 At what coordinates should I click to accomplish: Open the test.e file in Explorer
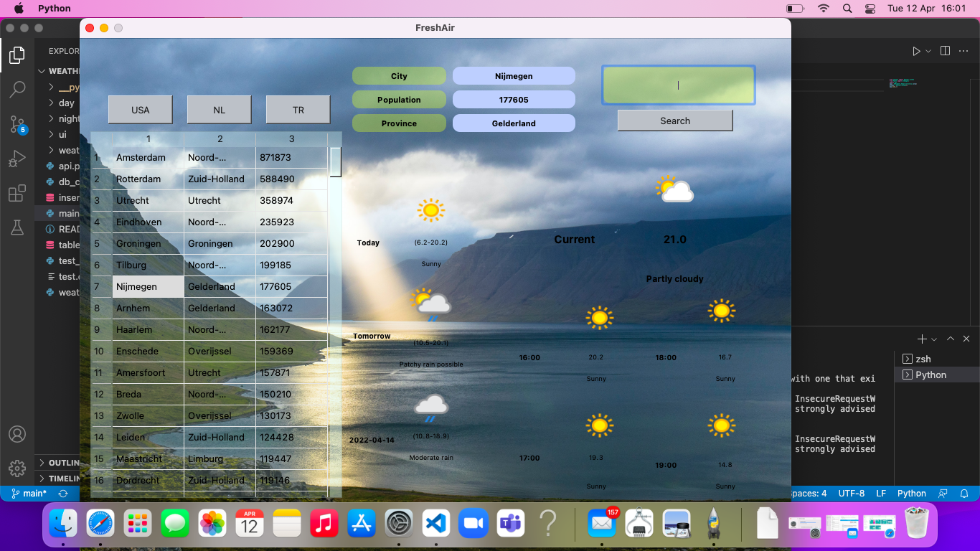click(x=59, y=276)
